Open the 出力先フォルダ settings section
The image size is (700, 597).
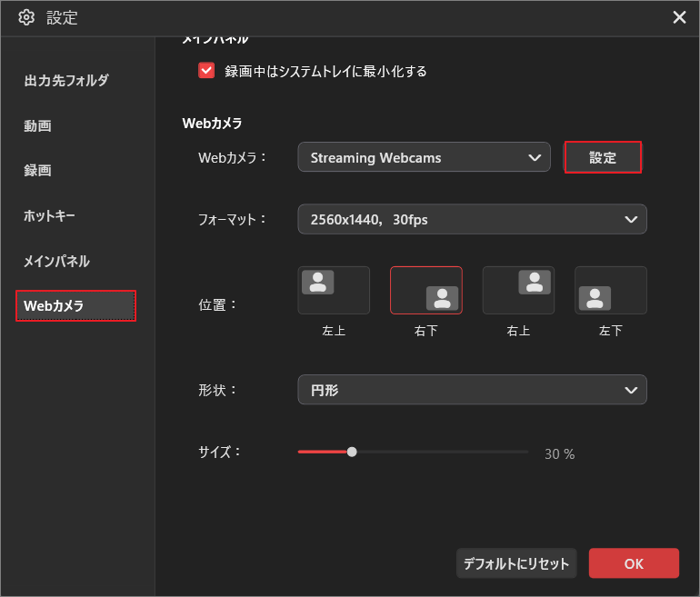pyautogui.click(x=66, y=80)
